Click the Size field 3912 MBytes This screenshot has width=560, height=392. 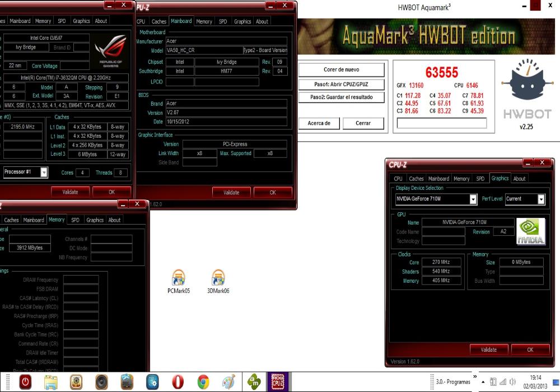(30, 248)
